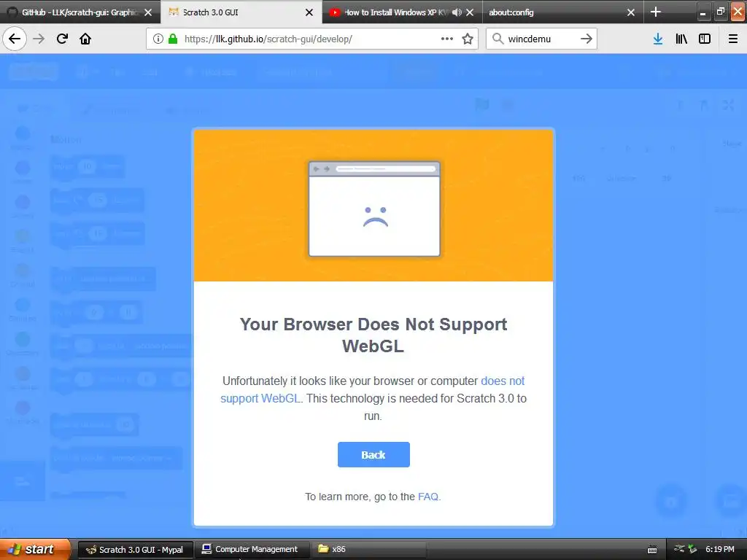Bookmark this page with the star
This screenshot has height=560, width=747.
[468, 39]
